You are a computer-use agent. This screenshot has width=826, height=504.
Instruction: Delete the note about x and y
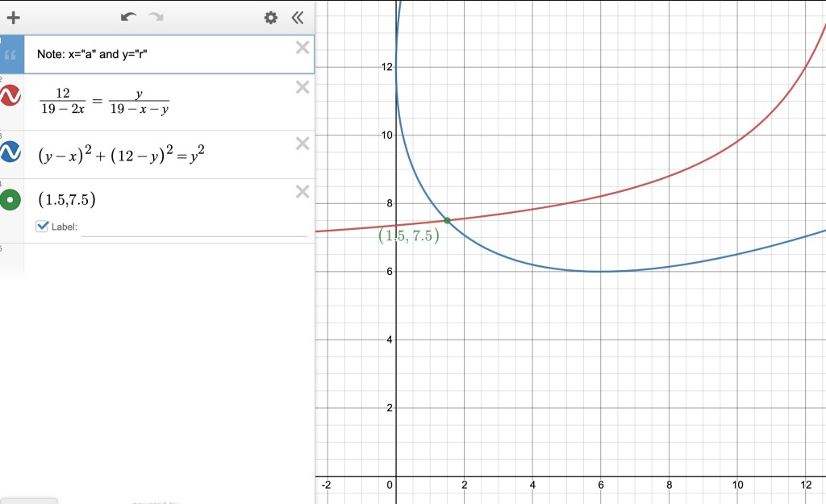[302, 48]
